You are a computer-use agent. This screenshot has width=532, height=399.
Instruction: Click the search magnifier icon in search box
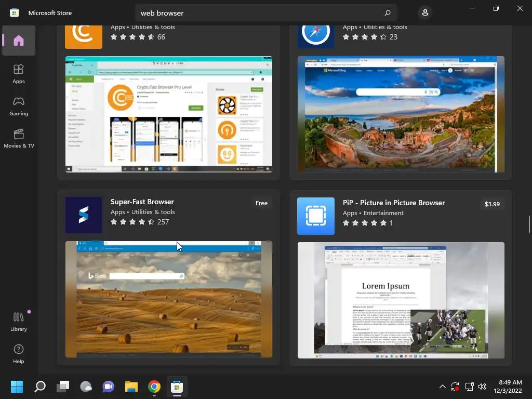coord(388,13)
